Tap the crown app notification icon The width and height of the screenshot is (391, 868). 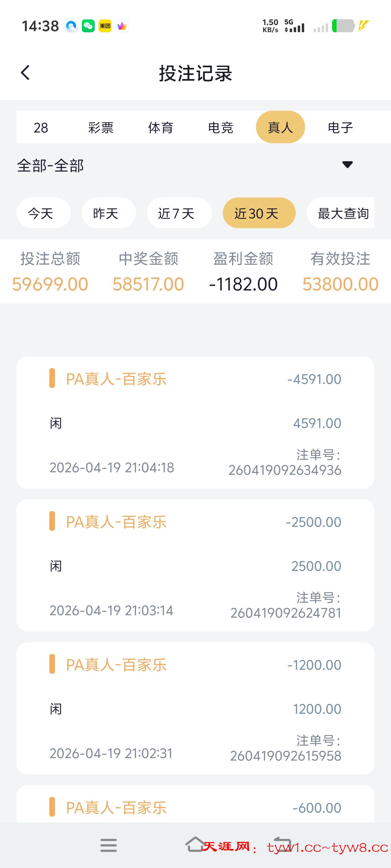[122, 26]
